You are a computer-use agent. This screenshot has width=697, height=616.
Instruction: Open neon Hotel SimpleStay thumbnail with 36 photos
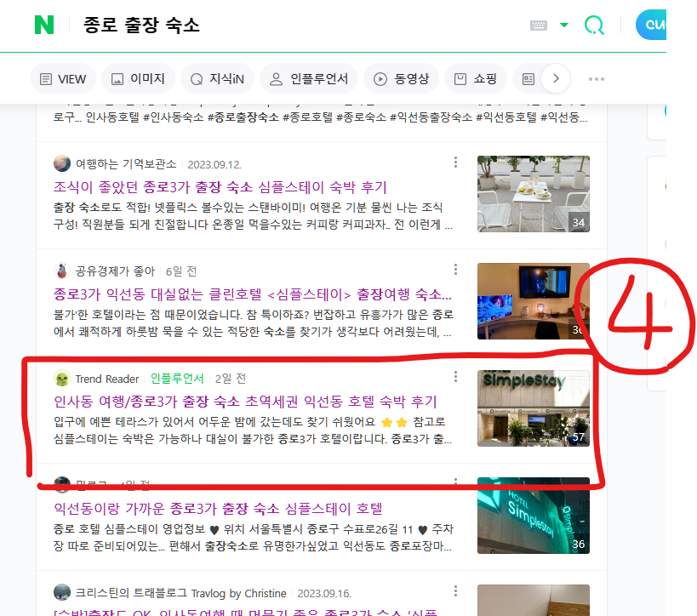coord(534,516)
